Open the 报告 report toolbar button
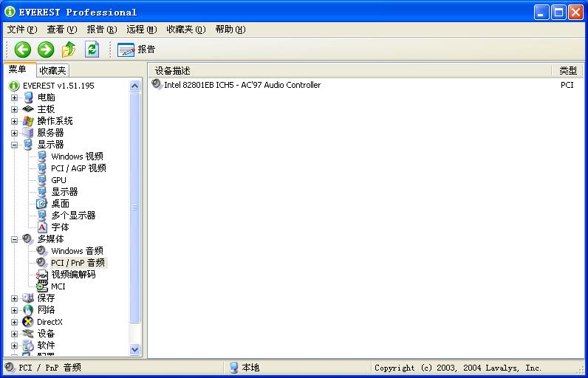 136,49
